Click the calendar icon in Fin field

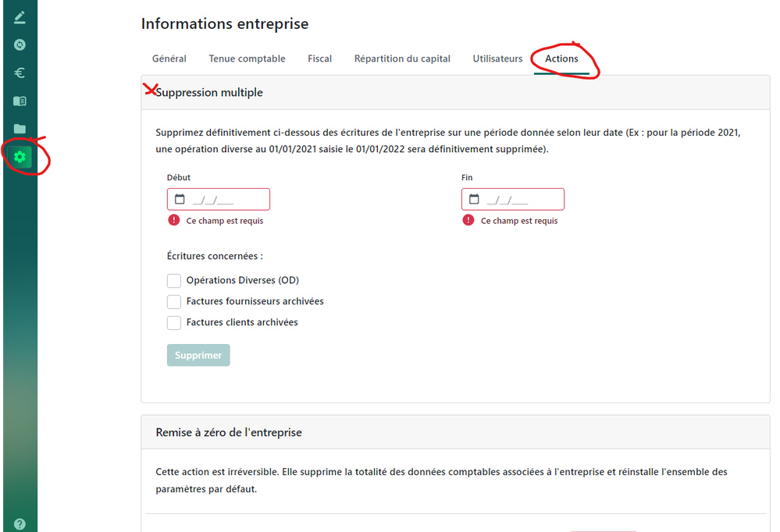474,199
